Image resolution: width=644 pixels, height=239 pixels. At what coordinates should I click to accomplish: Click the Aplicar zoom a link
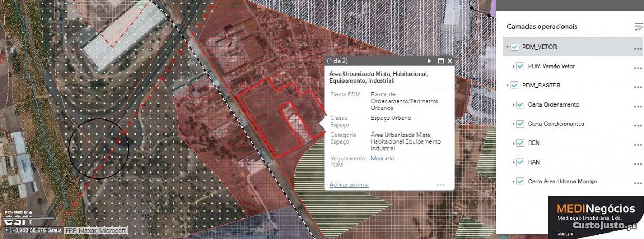pos(349,185)
